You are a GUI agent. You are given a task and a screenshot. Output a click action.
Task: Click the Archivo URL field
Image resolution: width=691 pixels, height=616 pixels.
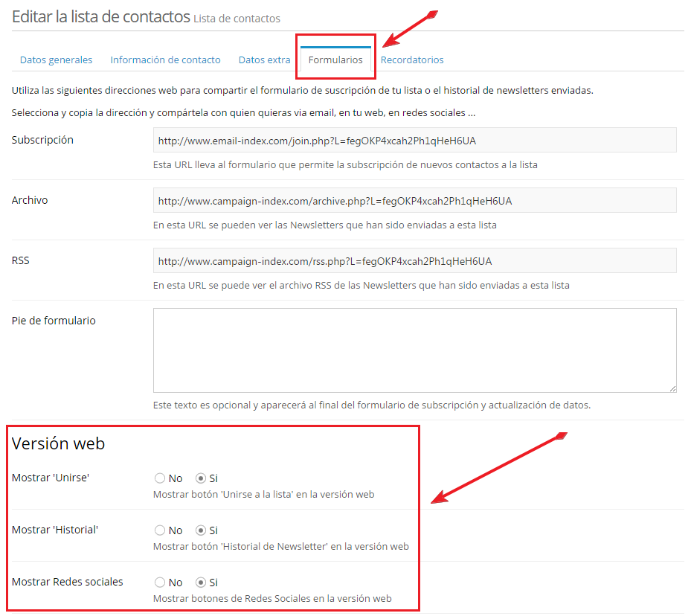coord(415,201)
